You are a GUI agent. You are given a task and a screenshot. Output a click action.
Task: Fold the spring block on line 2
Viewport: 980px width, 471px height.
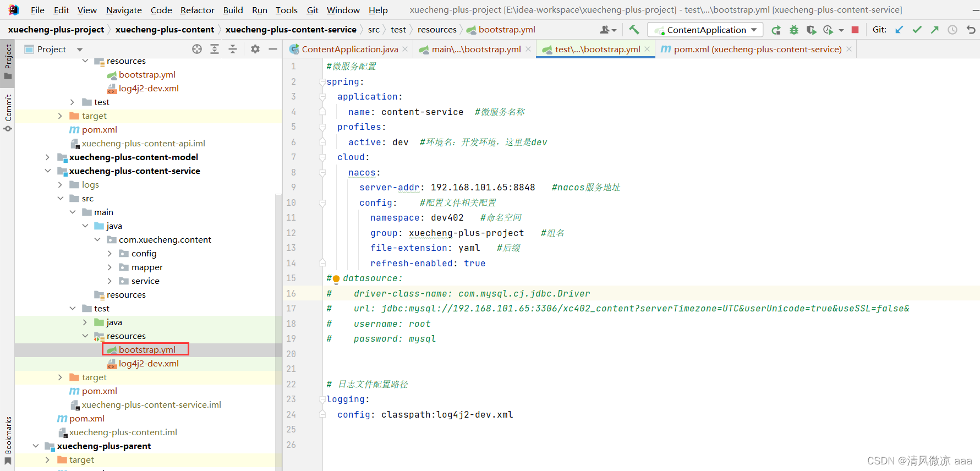click(x=322, y=82)
